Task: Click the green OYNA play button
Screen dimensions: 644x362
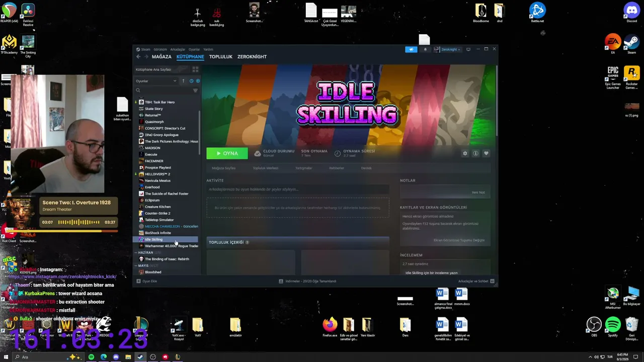Action: [227, 153]
